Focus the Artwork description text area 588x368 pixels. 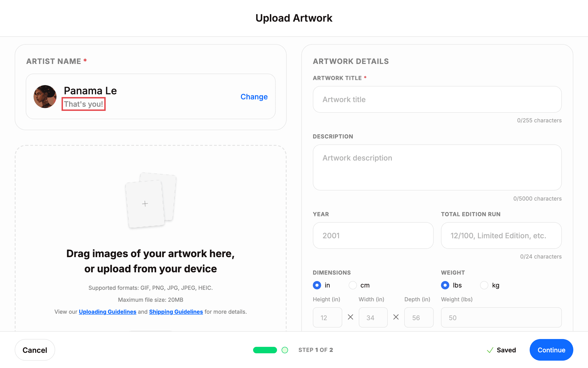pos(437,167)
